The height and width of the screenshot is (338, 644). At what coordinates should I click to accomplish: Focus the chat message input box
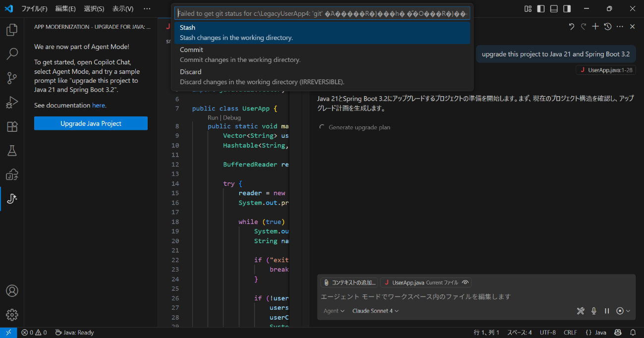click(476, 296)
